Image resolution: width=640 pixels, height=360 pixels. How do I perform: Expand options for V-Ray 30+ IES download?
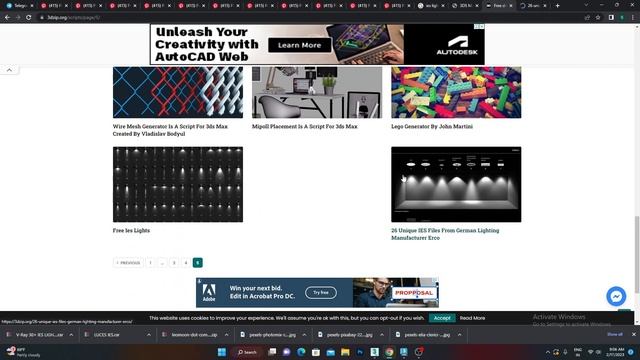click(x=71, y=335)
